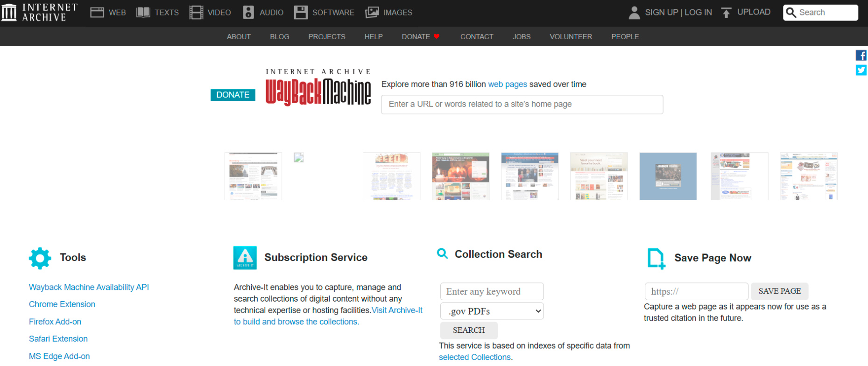Viewport: 868px width, 366px height.
Task: Share via the Twitter icon
Action: (861, 70)
